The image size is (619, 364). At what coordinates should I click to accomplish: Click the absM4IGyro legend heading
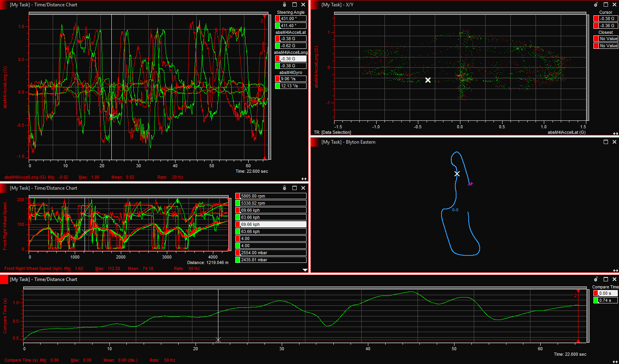tap(291, 72)
